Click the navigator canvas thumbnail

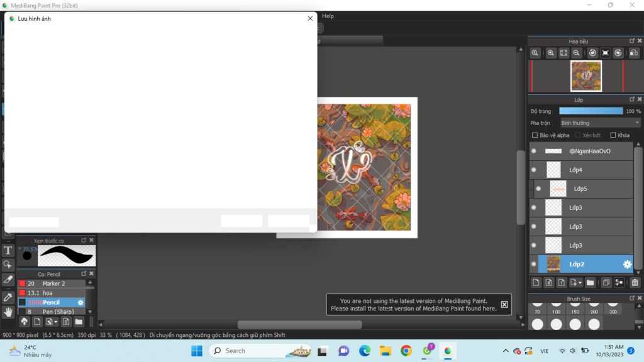pos(586,76)
